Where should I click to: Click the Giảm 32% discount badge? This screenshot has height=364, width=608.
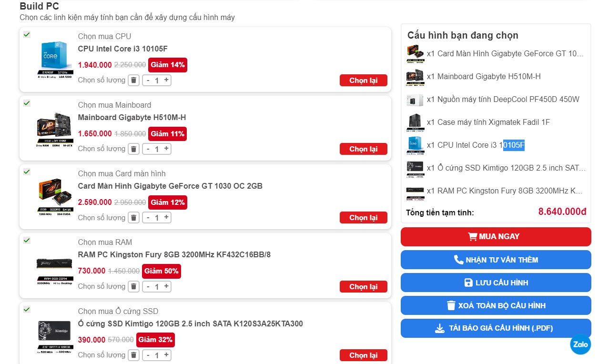155,340
